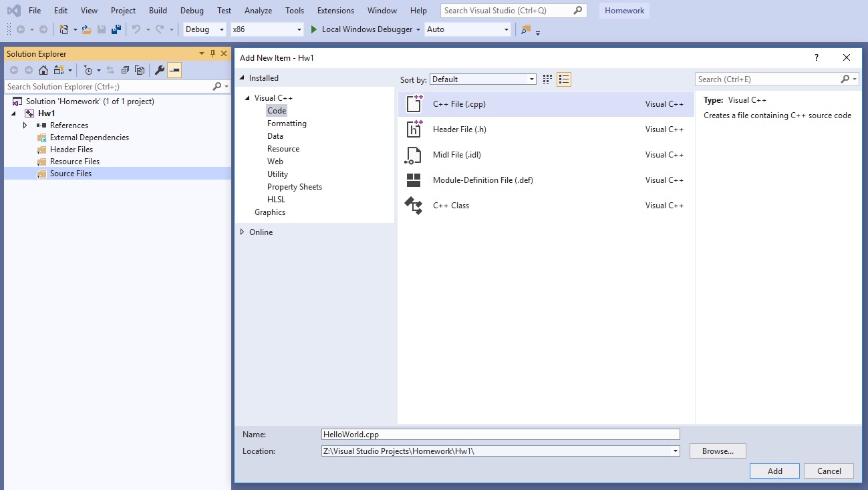Click Solution Explorer Home icon
The image size is (868, 490).
[43, 70]
